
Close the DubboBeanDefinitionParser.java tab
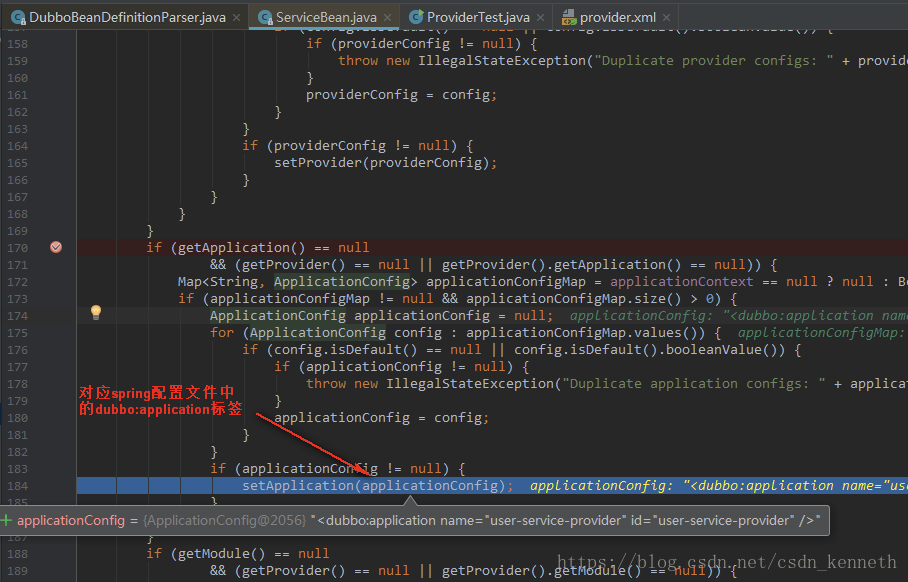pos(236,17)
